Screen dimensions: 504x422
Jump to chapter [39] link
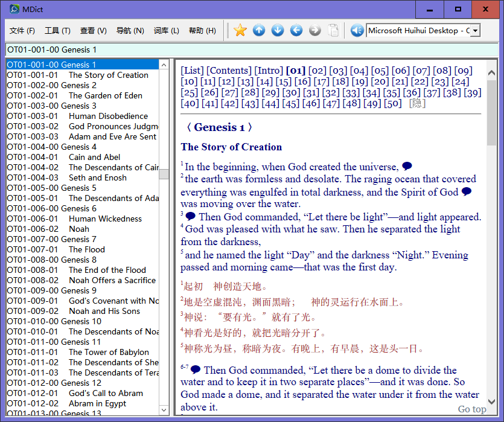pos(472,92)
